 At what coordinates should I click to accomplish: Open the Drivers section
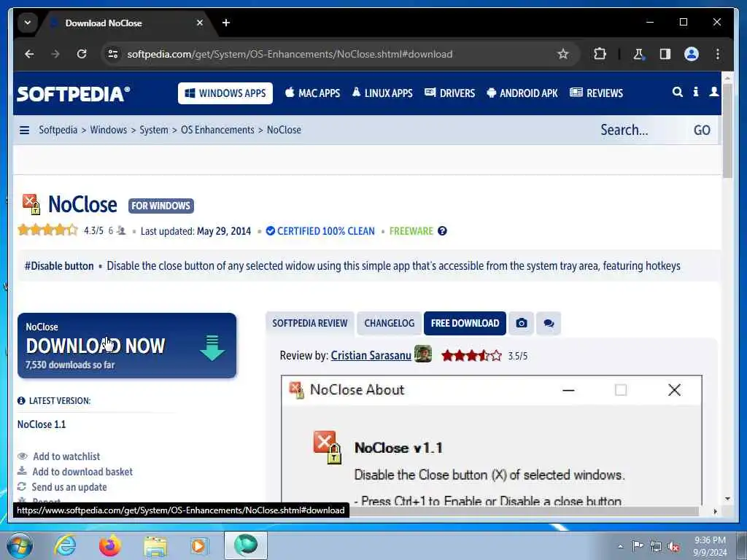point(449,93)
